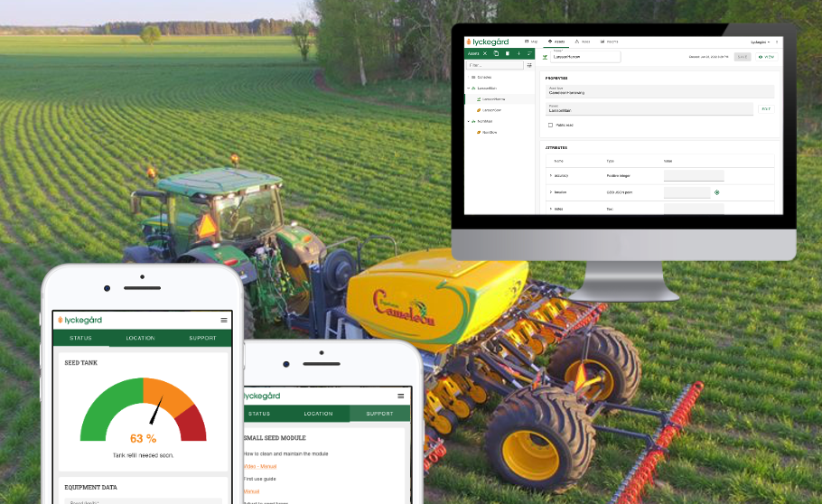Open hamburger menu on left phone
The image size is (822, 504).
pos(224,320)
